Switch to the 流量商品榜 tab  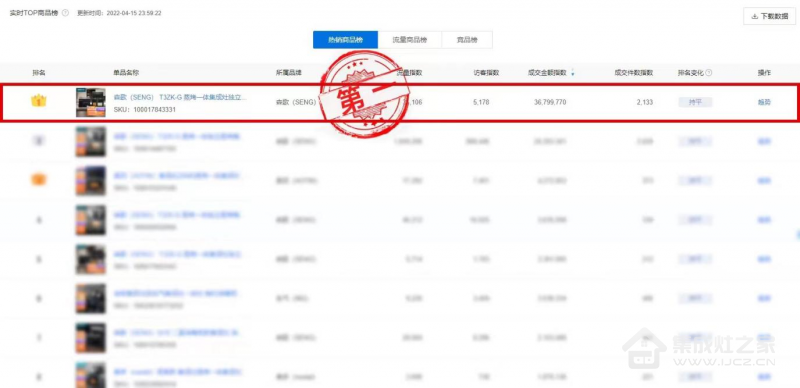[410, 40]
